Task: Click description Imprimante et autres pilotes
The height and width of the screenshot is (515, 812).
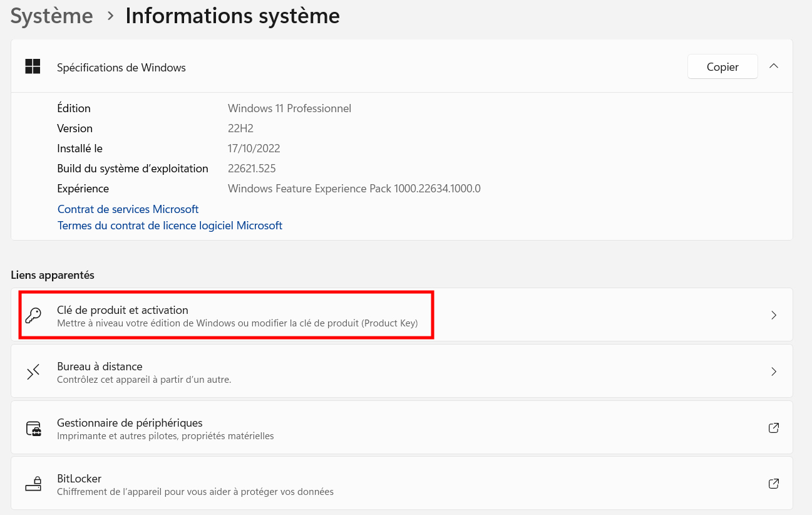Action: coord(165,436)
